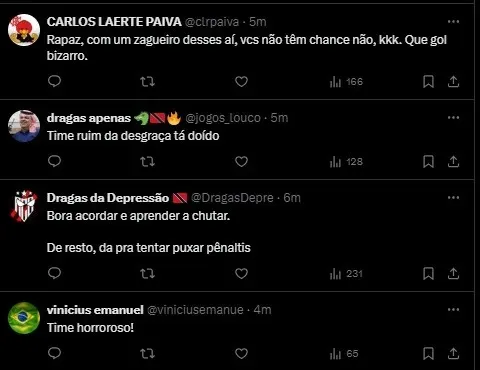The image size is (480, 370).
Task: Open Dragas da Depressão's shield avatar
Action: [24, 206]
